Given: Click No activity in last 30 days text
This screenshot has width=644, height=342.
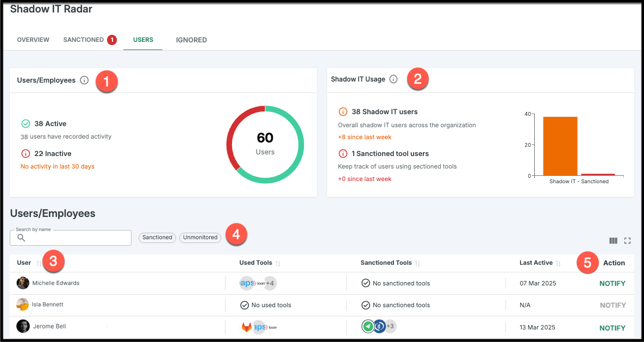Looking at the screenshot, I should click(x=58, y=167).
